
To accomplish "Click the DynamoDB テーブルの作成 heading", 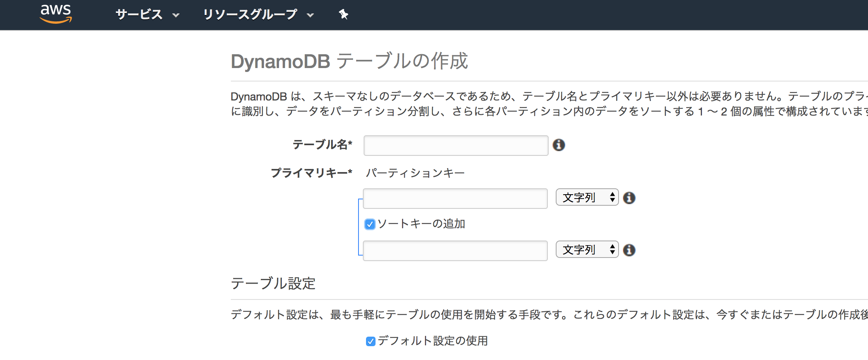I will 349,61.
